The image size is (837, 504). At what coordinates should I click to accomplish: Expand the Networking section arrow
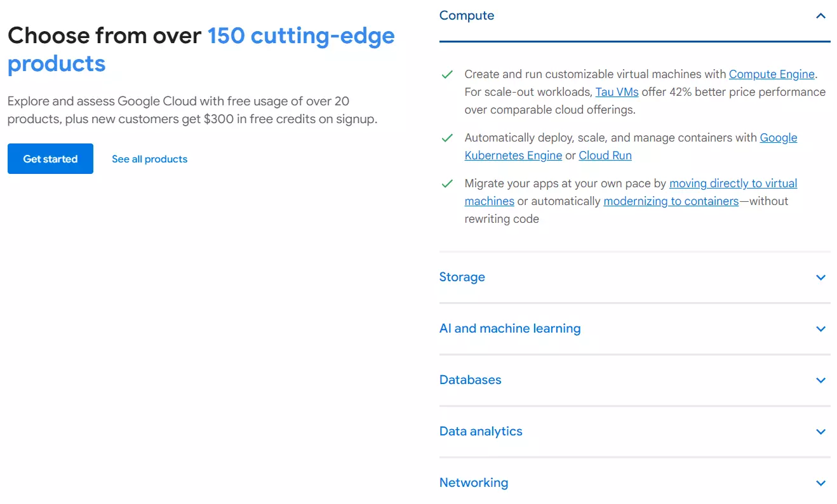[820, 483]
